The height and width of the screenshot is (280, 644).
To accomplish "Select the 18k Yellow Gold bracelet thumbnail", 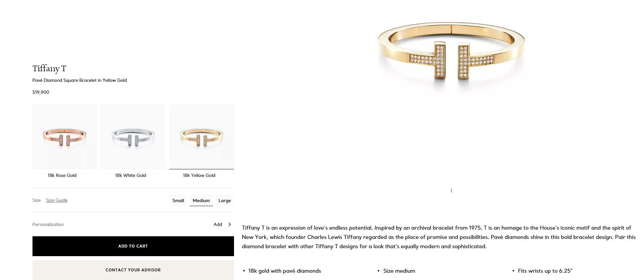I will click(202, 137).
